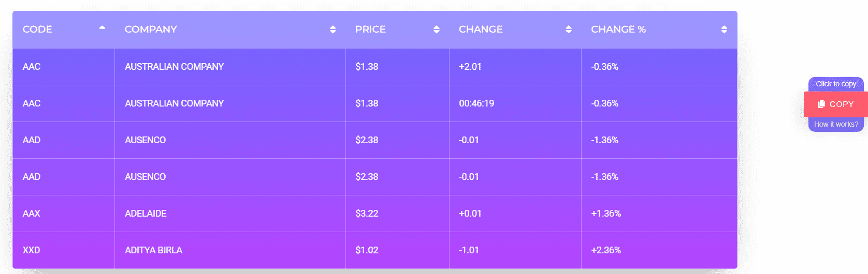Screen dimensions: 868x274
Task: Open the "How it works?" link
Action: (x=835, y=125)
